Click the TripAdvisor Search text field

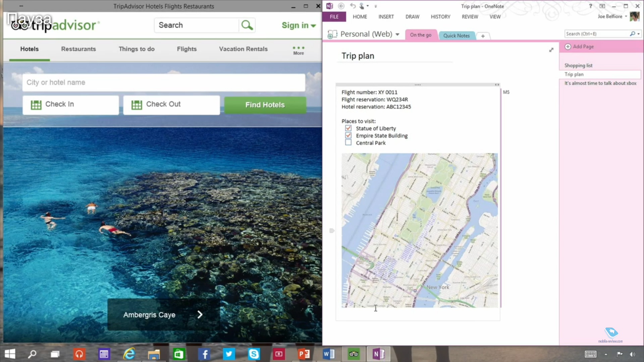pyautogui.click(x=197, y=25)
